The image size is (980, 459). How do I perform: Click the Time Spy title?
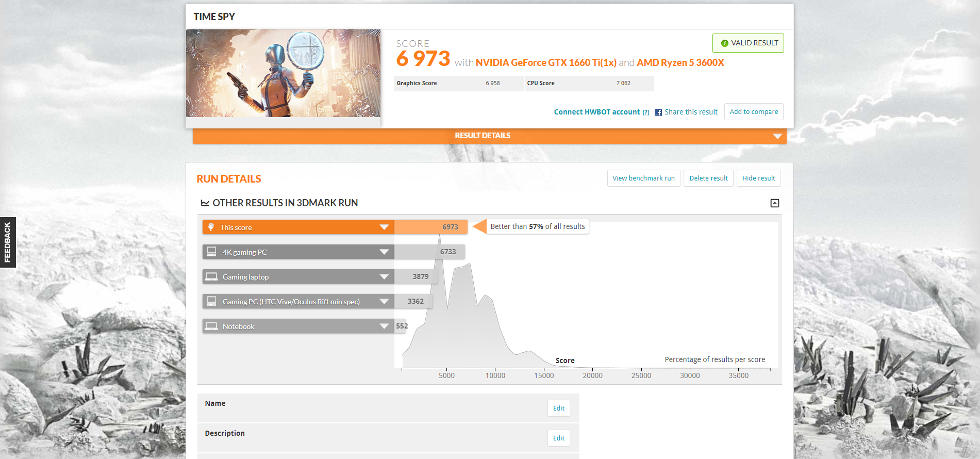214,17
